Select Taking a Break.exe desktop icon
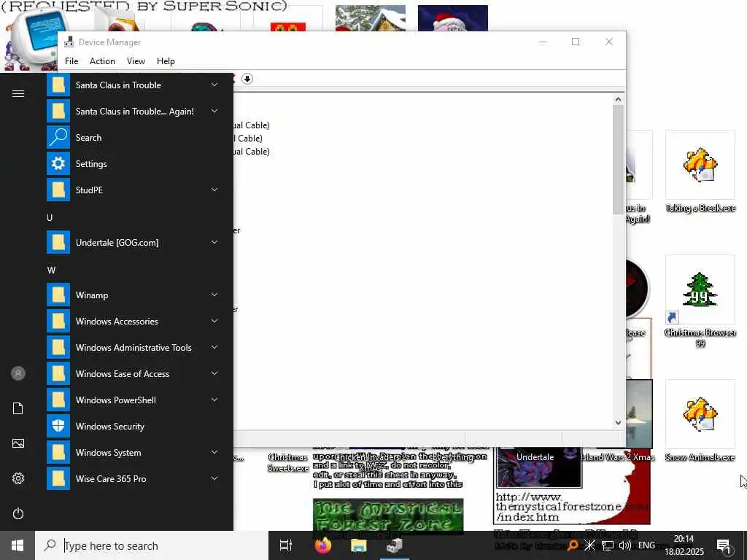 pos(700,171)
